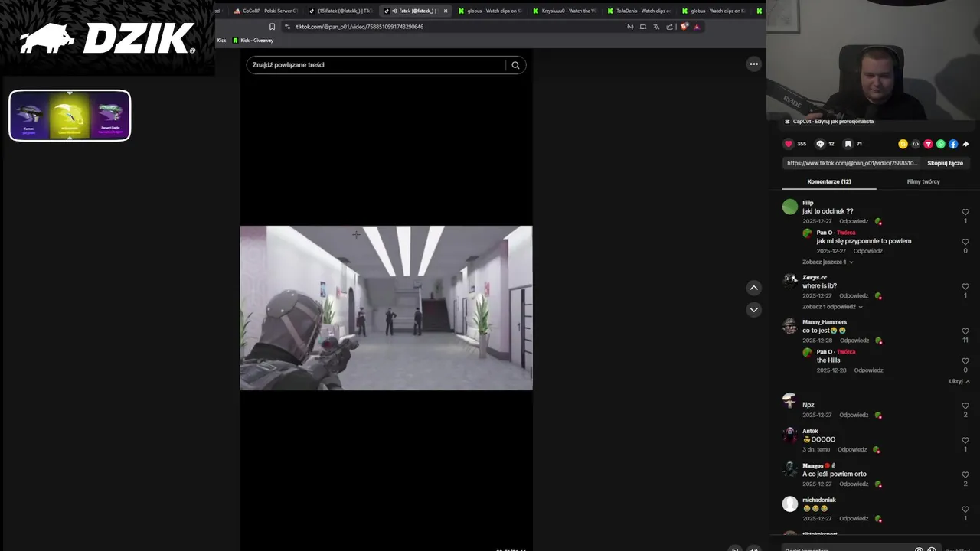The image size is (980, 551).
Task: Like Antek's comment
Action: (x=965, y=440)
